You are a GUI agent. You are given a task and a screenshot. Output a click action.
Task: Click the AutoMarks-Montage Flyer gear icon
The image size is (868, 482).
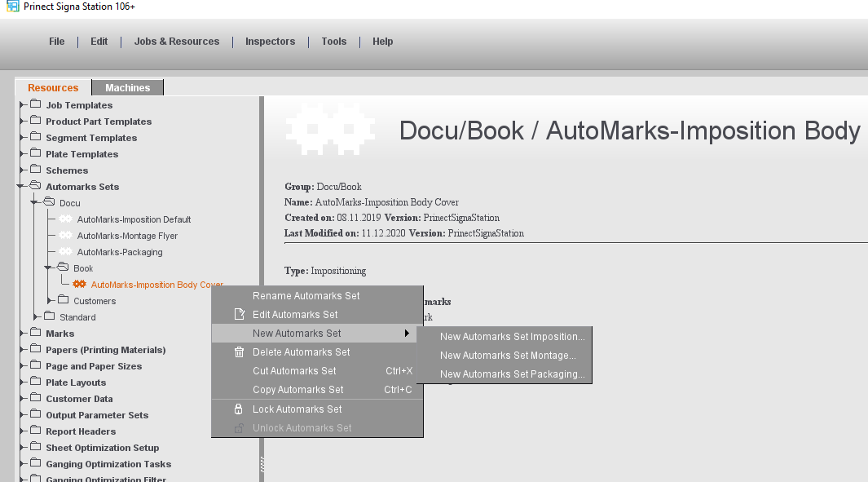click(65, 236)
